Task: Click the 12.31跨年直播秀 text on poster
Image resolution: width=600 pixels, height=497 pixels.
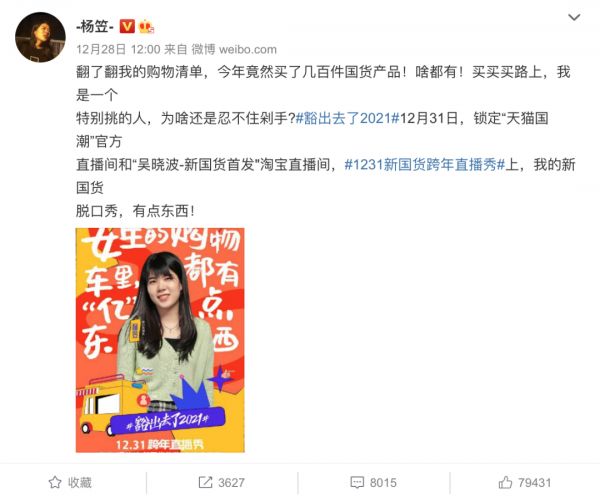Action: tap(160, 445)
